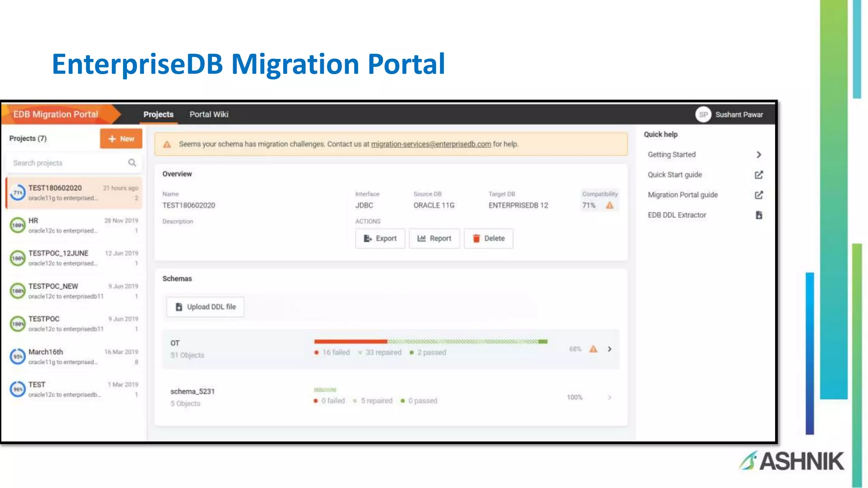
Task: Expand schema_5231 row chevron
Action: point(609,397)
